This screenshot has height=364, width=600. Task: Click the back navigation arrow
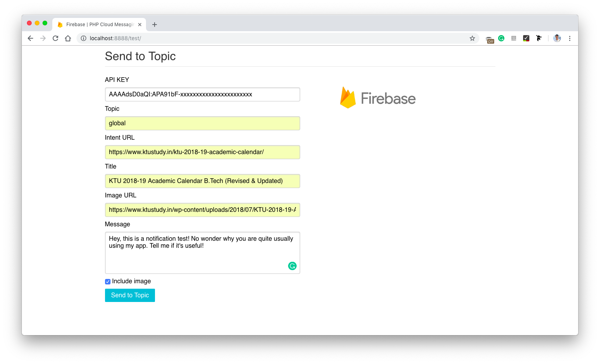tap(30, 38)
